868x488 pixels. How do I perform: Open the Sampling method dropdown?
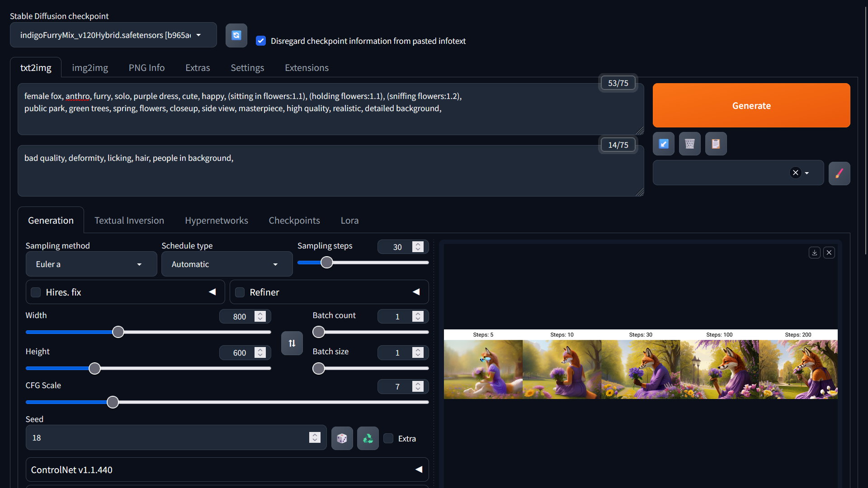[91, 264]
